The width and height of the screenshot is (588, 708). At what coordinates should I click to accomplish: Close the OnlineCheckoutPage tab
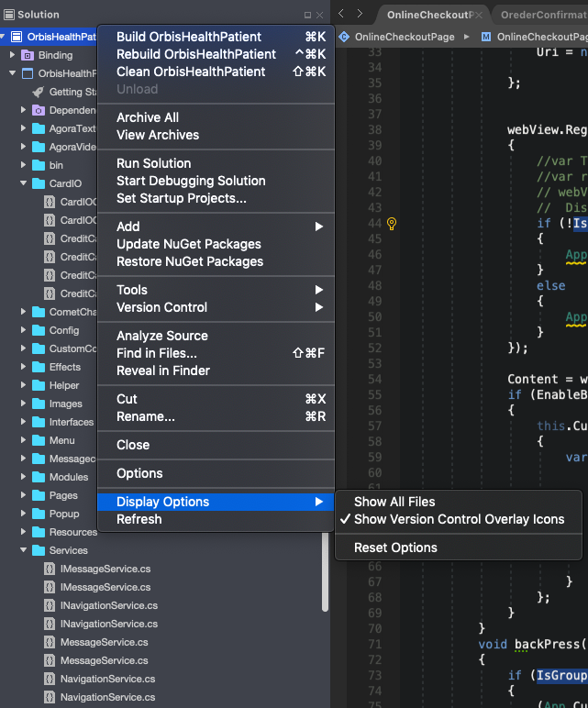(x=479, y=16)
